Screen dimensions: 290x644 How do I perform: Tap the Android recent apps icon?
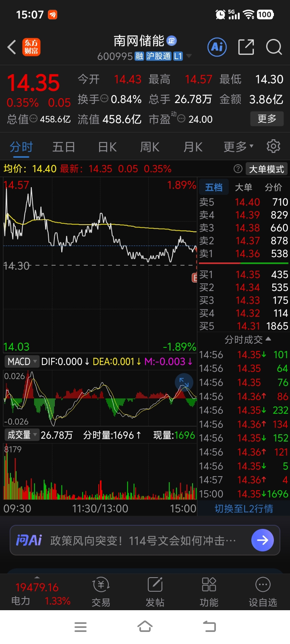pyautogui.click(x=81, y=627)
